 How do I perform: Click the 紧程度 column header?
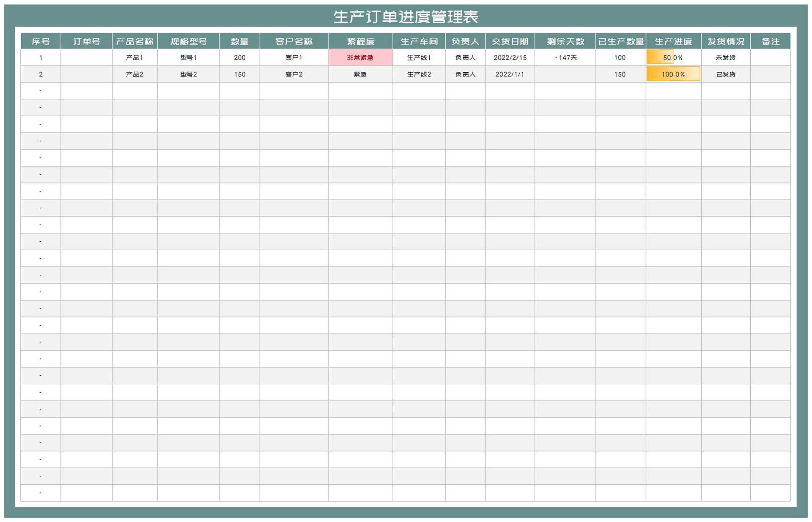click(361, 41)
